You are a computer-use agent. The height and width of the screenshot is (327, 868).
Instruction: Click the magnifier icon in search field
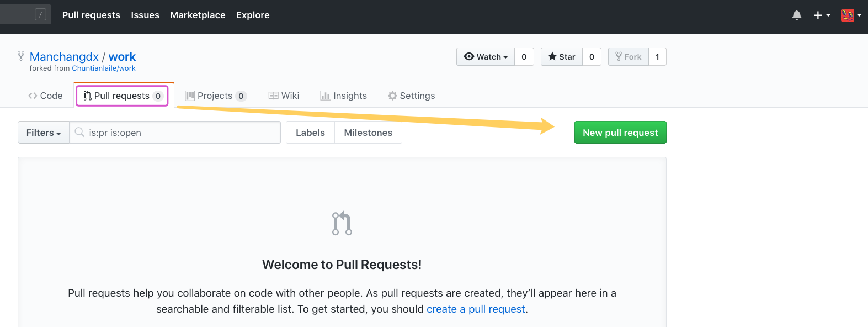[x=79, y=132]
